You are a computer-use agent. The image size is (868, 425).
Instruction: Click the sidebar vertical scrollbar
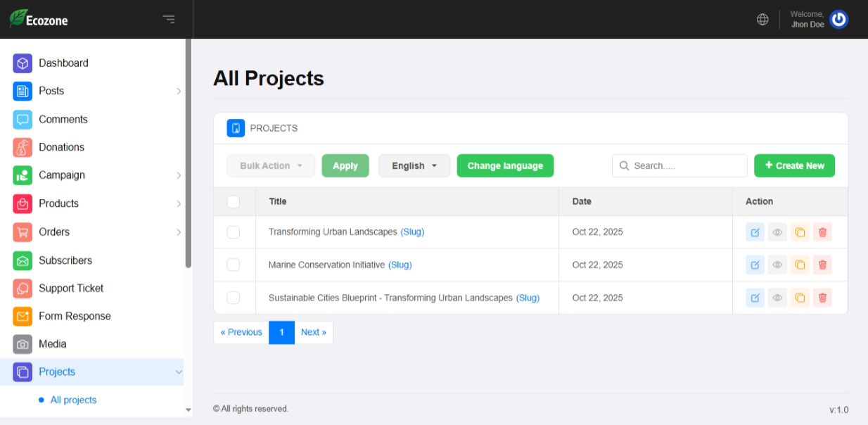coord(188,155)
